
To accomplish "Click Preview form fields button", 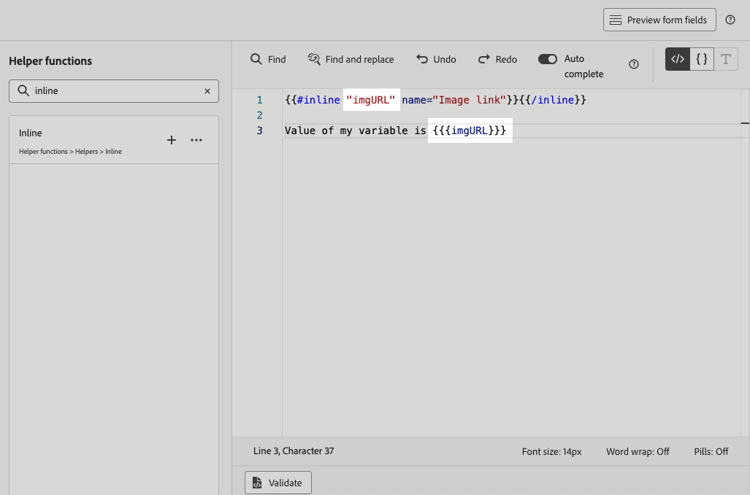I will 660,20.
